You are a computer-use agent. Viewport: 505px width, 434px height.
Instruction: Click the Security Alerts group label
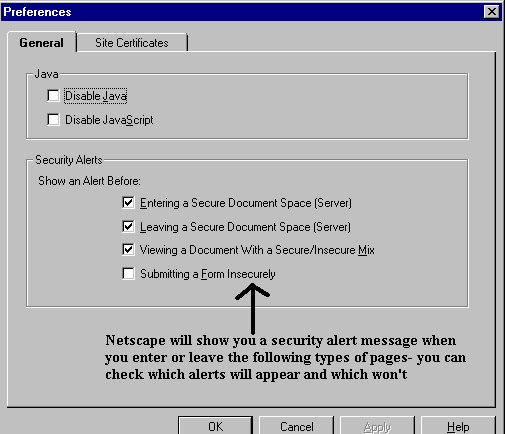(69, 160)
